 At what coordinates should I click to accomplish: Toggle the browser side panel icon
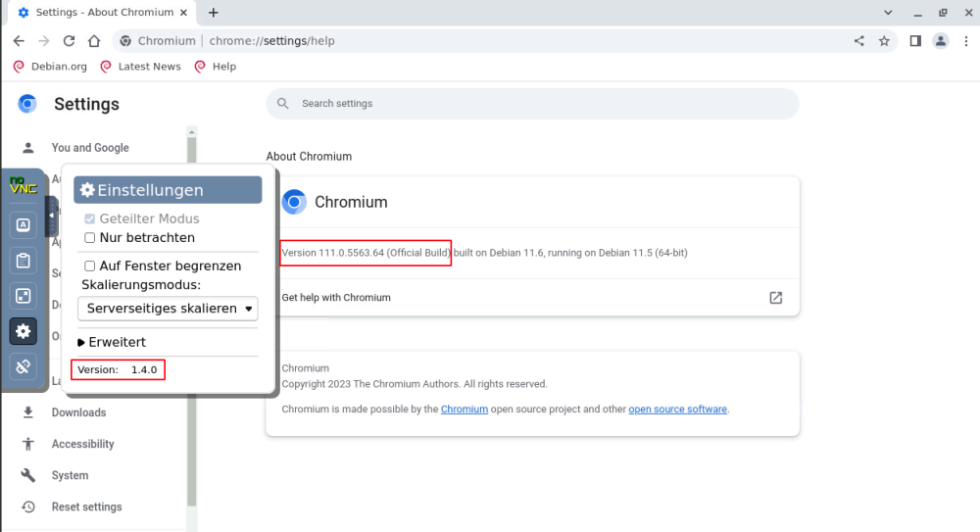[915, 40]
